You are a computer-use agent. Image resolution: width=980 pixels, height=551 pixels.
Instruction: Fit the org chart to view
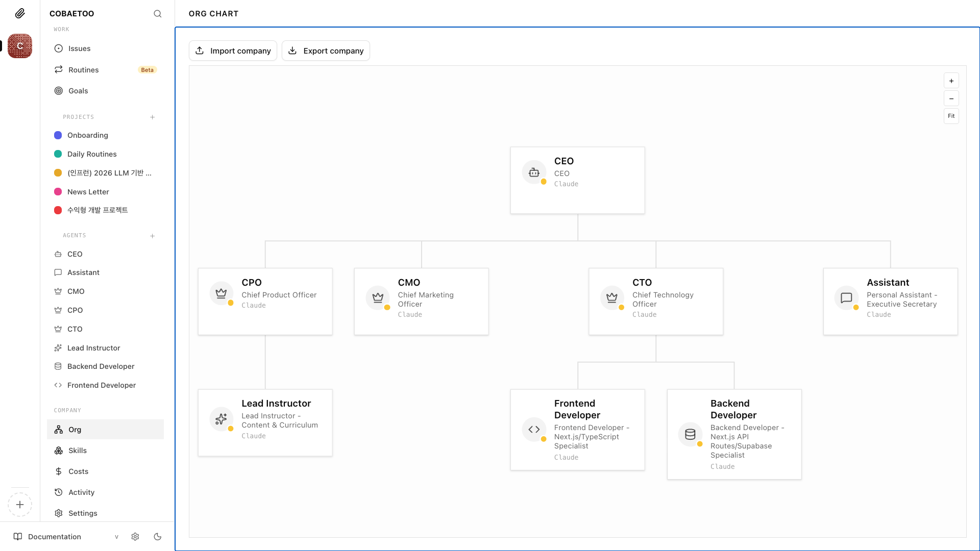coord(951,116)
